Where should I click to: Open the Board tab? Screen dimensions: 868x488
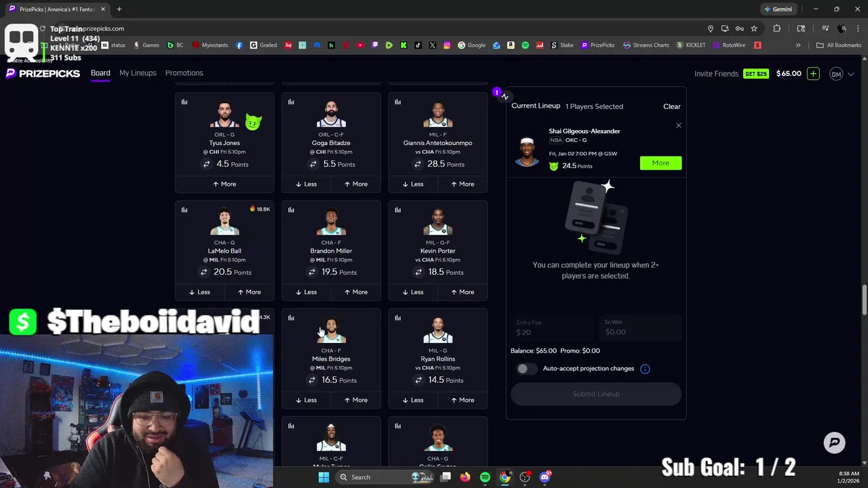100,73
